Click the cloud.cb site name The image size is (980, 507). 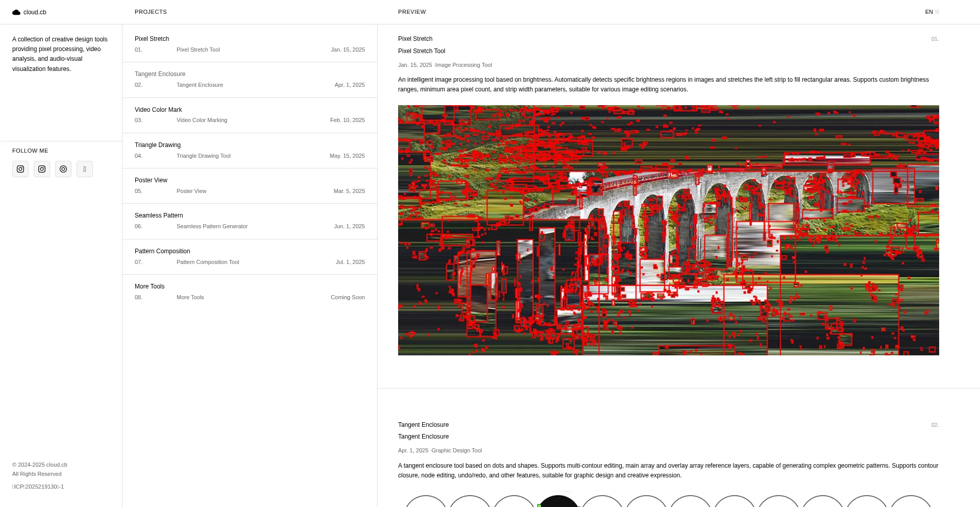pyautogui.click(x=35, y=12)
